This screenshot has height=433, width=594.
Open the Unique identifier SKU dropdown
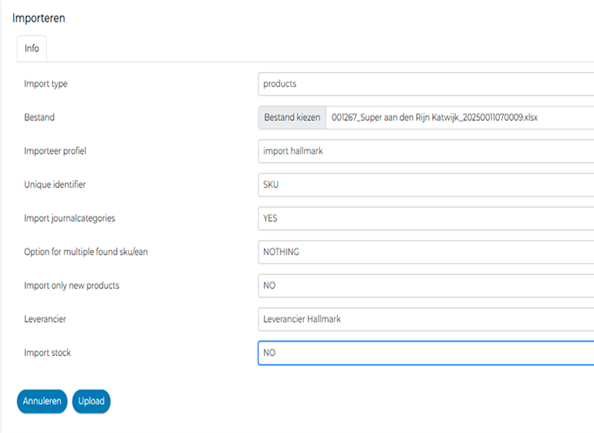click(426, 185)
